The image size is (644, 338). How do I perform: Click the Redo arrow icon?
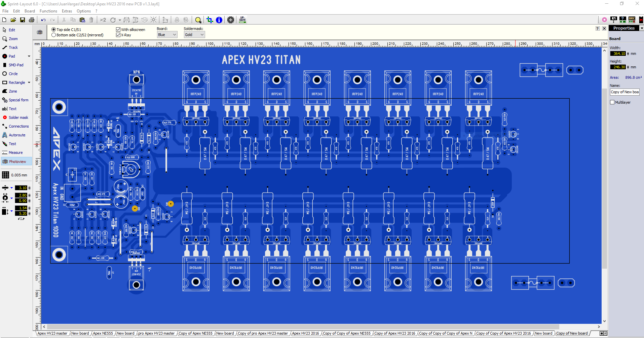52,20
